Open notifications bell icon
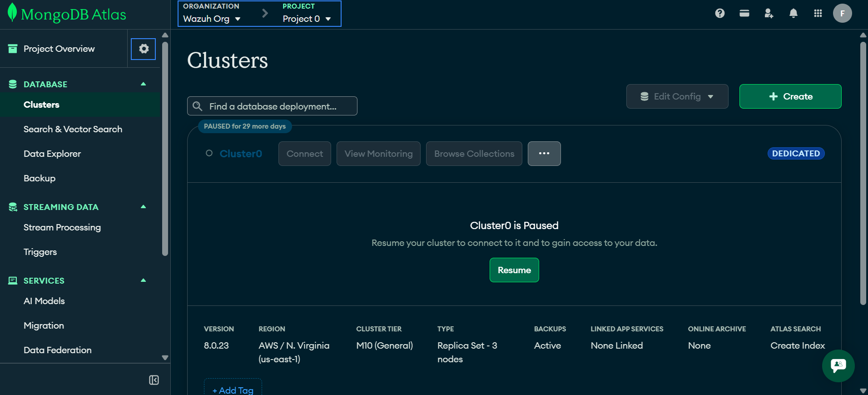 (794, 13)
